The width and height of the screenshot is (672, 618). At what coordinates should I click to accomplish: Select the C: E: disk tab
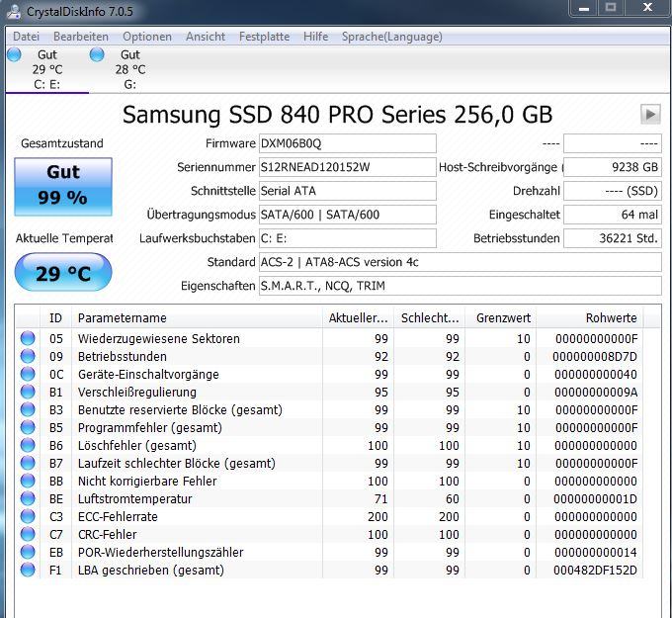pyautogui.click(x=47, y=69)
